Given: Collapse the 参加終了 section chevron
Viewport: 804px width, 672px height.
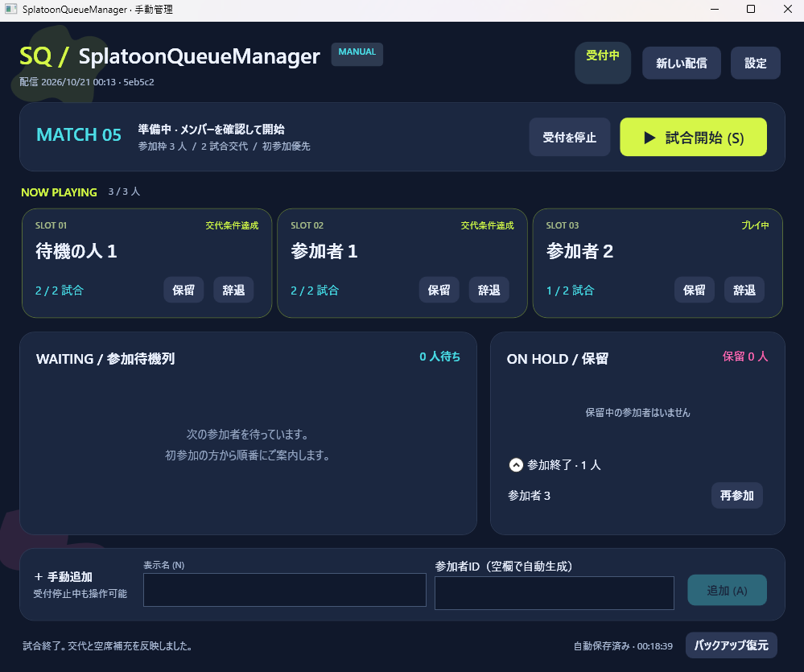Looking at the screenshot, I should tap(516, 465).
